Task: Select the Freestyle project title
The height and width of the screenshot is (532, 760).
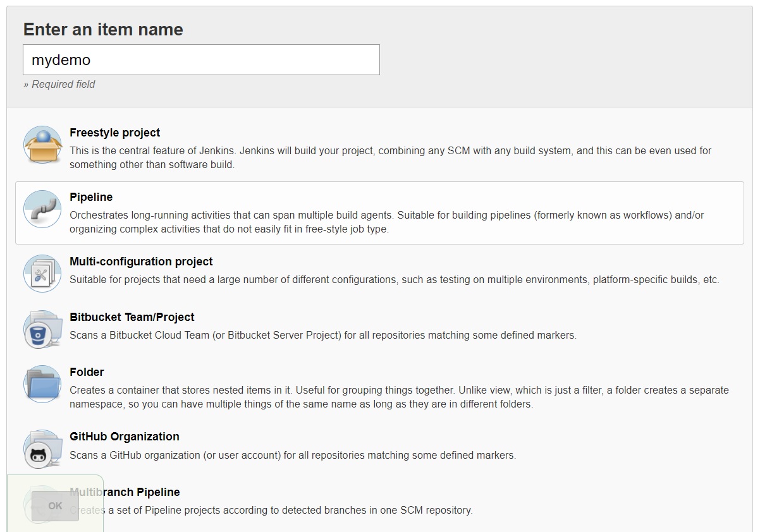Action: [114, 133]
